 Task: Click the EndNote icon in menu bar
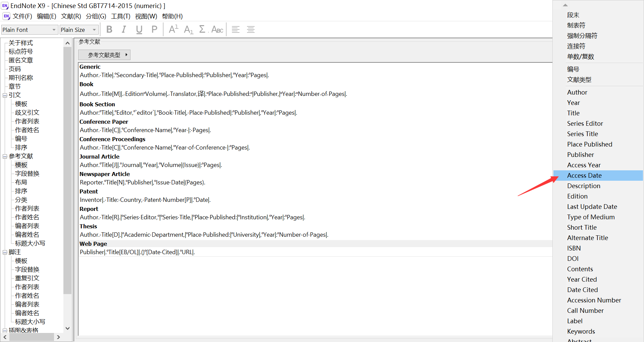tap(6, 16)
